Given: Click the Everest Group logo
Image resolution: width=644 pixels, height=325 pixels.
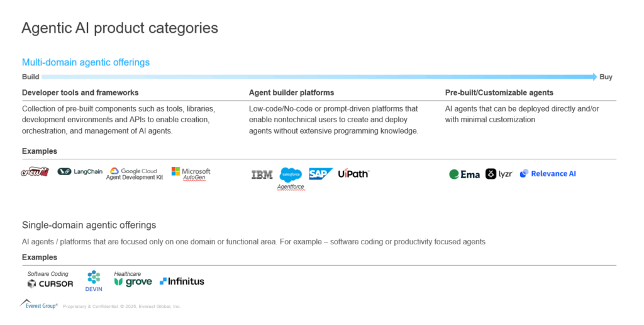Looking at the screenshot, I should pos(39,305).
